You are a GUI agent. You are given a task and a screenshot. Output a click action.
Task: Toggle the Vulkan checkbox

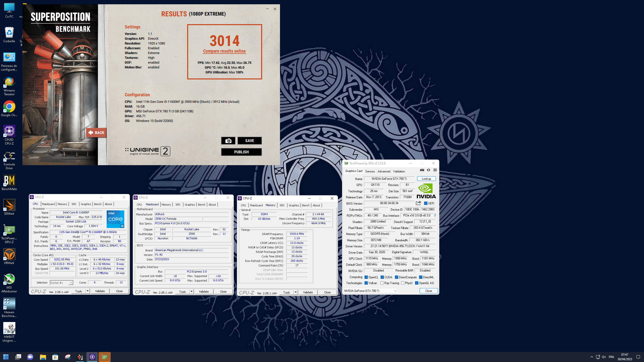coord(366,283)
